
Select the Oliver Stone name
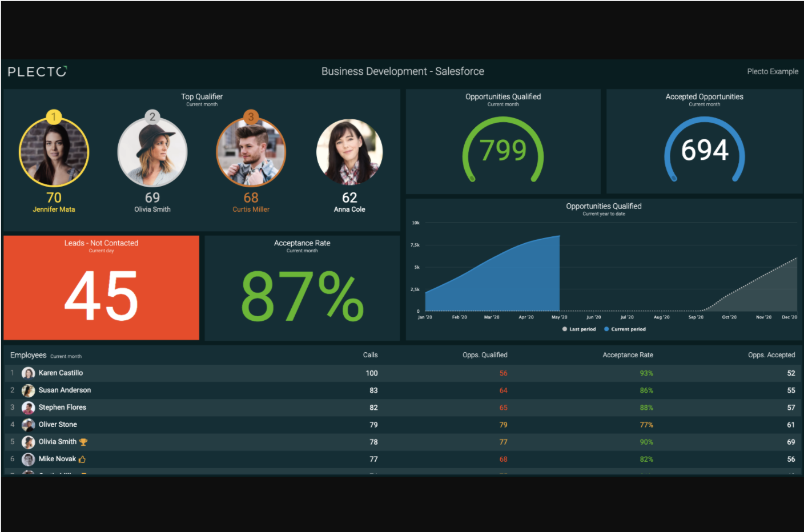click(58, 424)
